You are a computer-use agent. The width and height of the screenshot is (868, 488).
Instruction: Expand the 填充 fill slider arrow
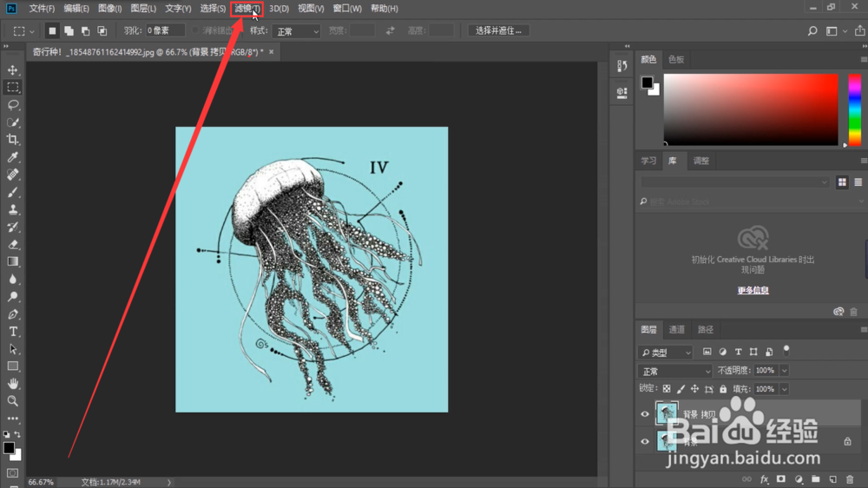pos(785,389)
